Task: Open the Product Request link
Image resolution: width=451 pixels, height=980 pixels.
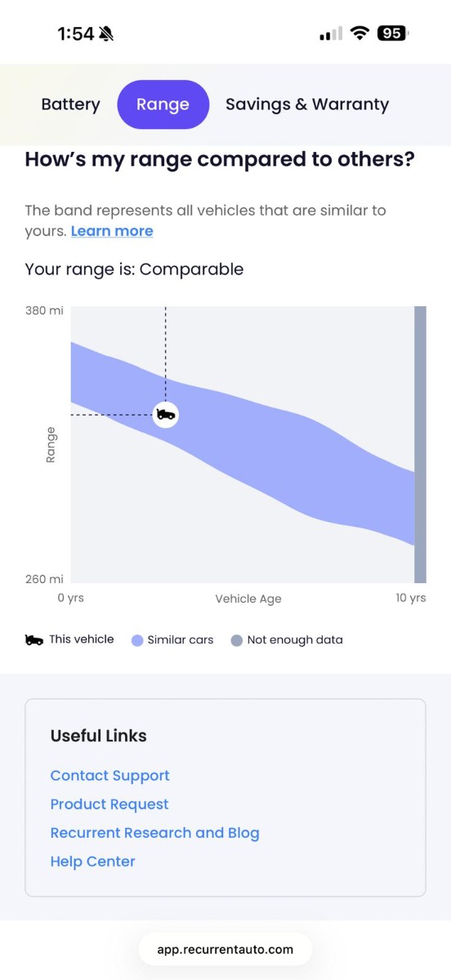Action: point(109,804)
